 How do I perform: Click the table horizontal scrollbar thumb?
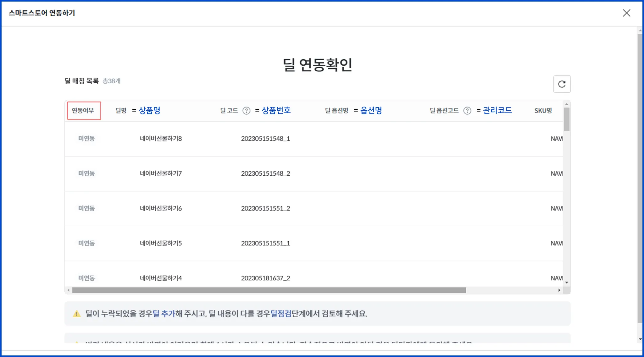click(269, 290)
